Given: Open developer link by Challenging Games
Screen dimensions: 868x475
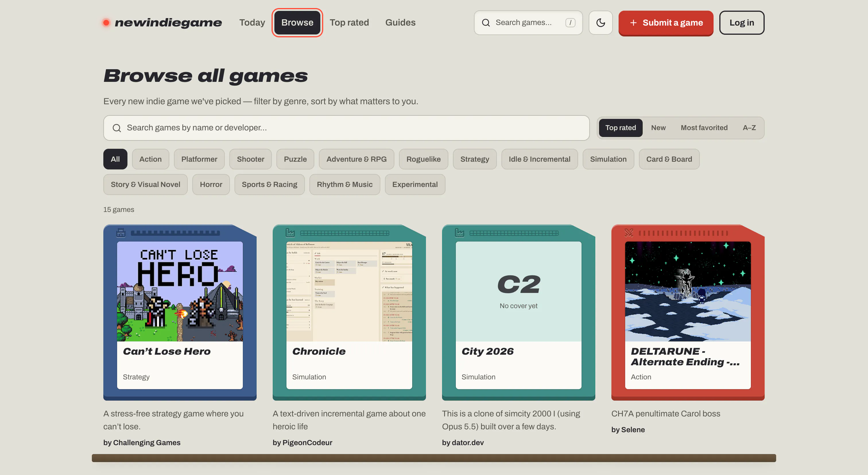Looking at the screenshot, I should coord(142,442).
